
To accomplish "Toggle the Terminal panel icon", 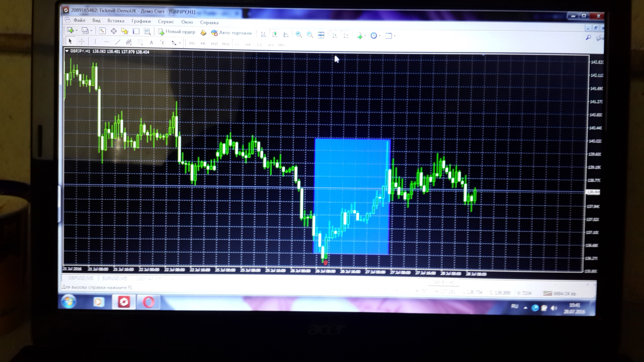I will tap(136, 31).
